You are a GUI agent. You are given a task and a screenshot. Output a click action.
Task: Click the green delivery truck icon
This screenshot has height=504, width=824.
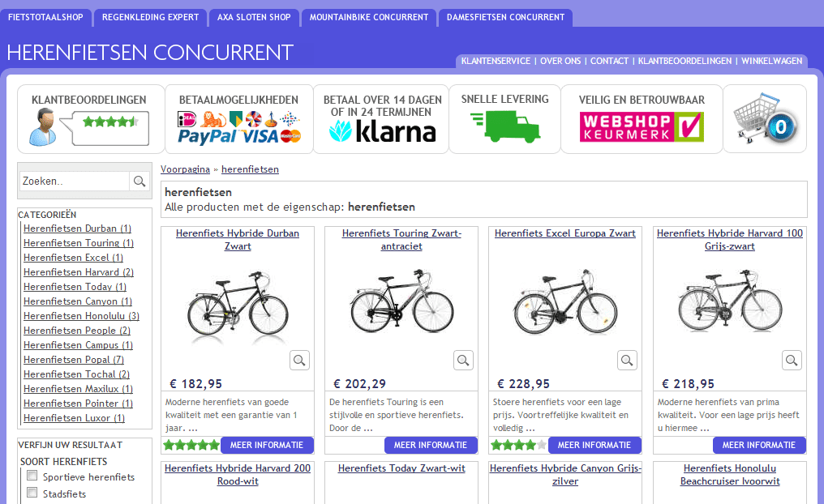pos(505,126)
